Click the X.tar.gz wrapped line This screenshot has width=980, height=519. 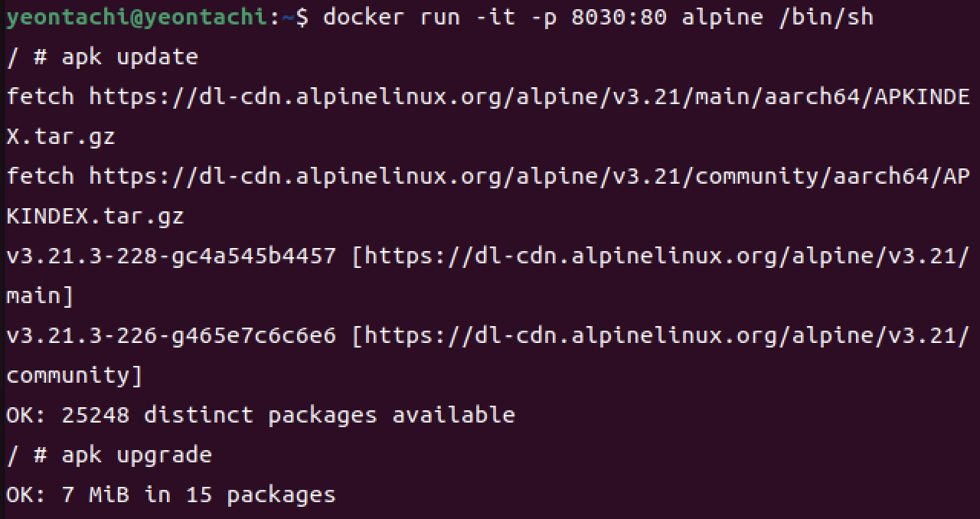(60, 136)
